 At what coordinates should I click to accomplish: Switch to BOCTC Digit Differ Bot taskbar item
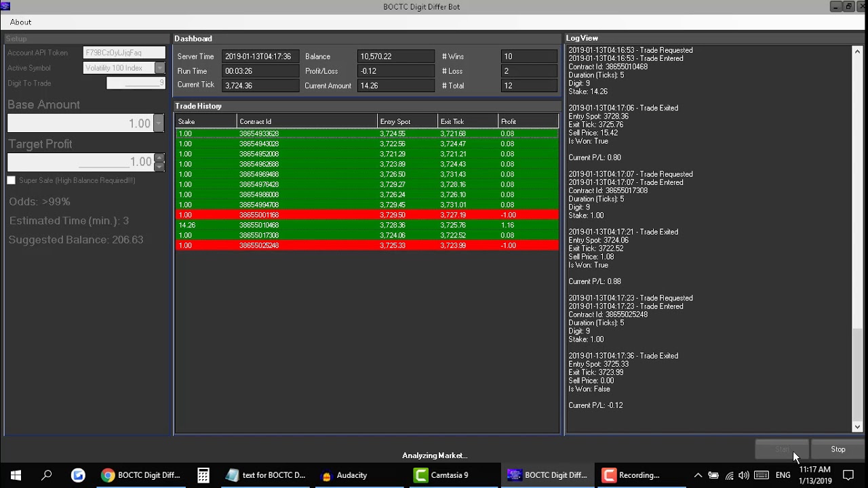click(547, 475)
